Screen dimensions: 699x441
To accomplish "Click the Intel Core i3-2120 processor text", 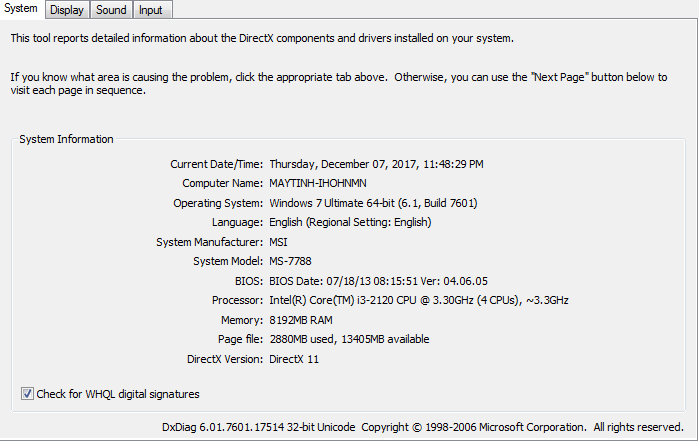I will [419, 300].
